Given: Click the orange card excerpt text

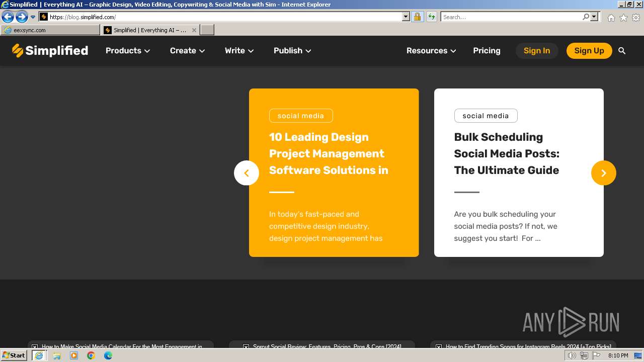Looking at the screenshot, I should tap(326, 226).
